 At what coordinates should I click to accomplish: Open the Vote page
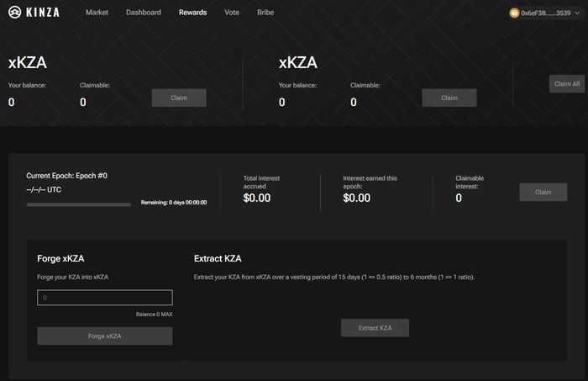click(x=232, y=13)
